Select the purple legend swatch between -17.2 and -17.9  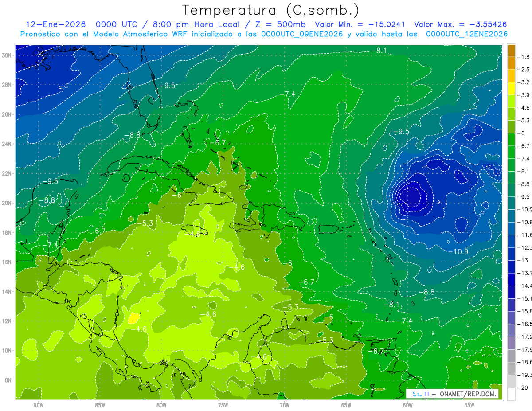click(511, 343)
